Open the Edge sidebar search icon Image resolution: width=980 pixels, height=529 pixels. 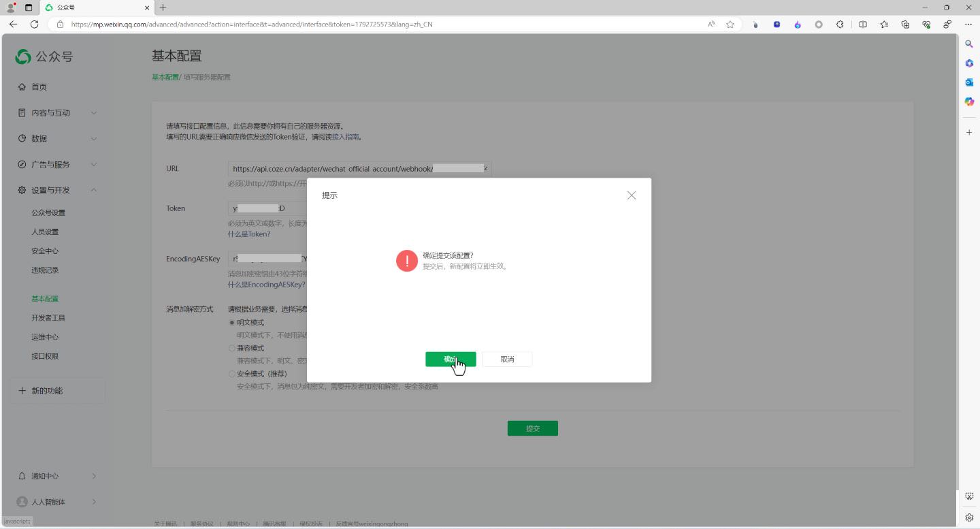pos(969,44)
